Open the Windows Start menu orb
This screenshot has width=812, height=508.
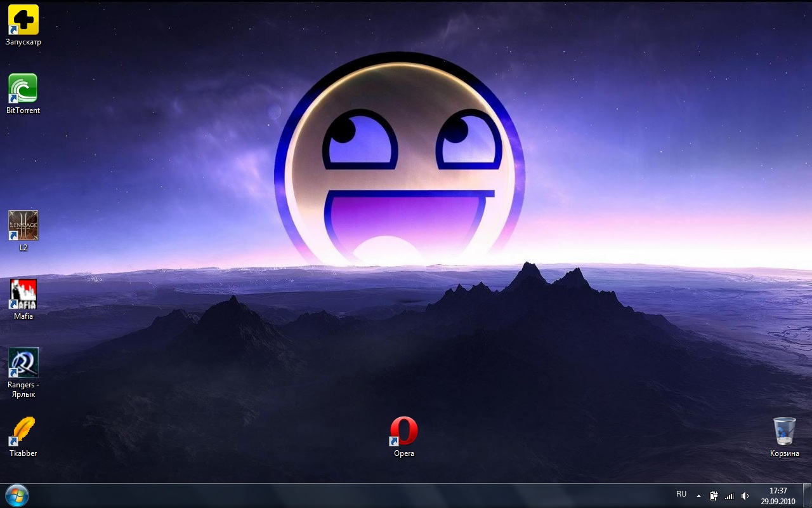pyautogui.click(x=16, y=495)
